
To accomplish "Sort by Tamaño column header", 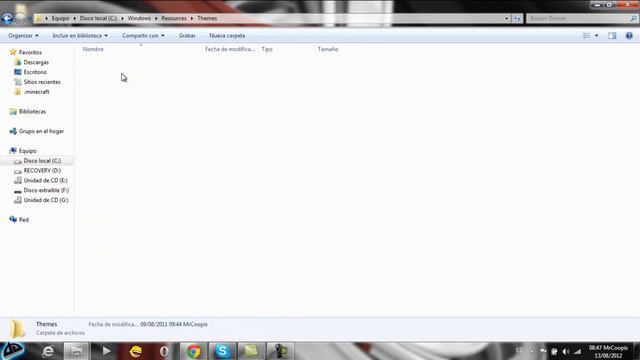I will 328,49.
